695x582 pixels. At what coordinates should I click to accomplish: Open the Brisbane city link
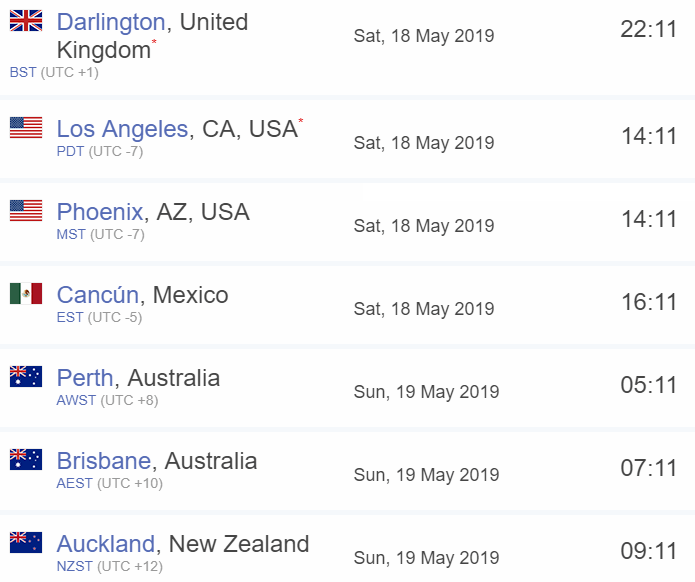coord(104,461)
